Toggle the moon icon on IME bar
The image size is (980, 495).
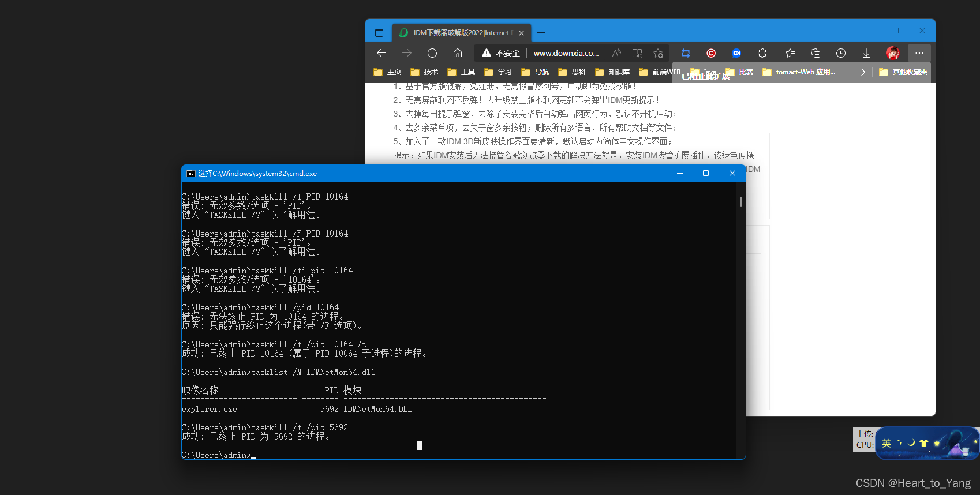tap(911, 443)
